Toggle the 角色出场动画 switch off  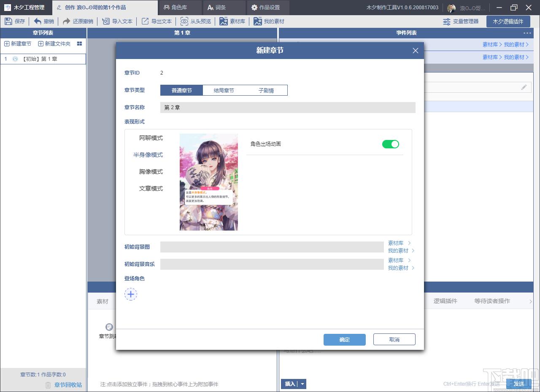click(x=391, y=144)
